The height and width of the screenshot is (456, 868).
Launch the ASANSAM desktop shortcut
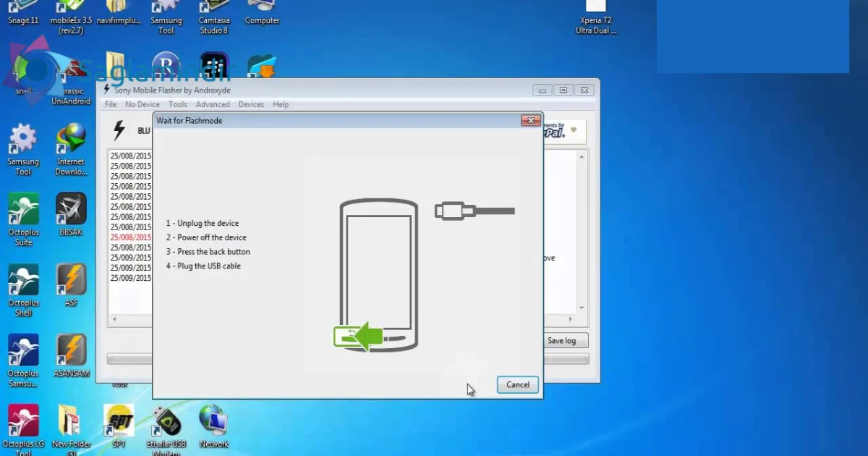tap(71, 356)
